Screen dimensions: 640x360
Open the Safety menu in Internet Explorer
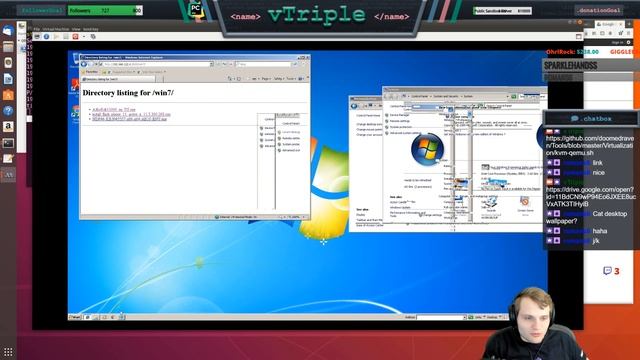coord(278,78)
